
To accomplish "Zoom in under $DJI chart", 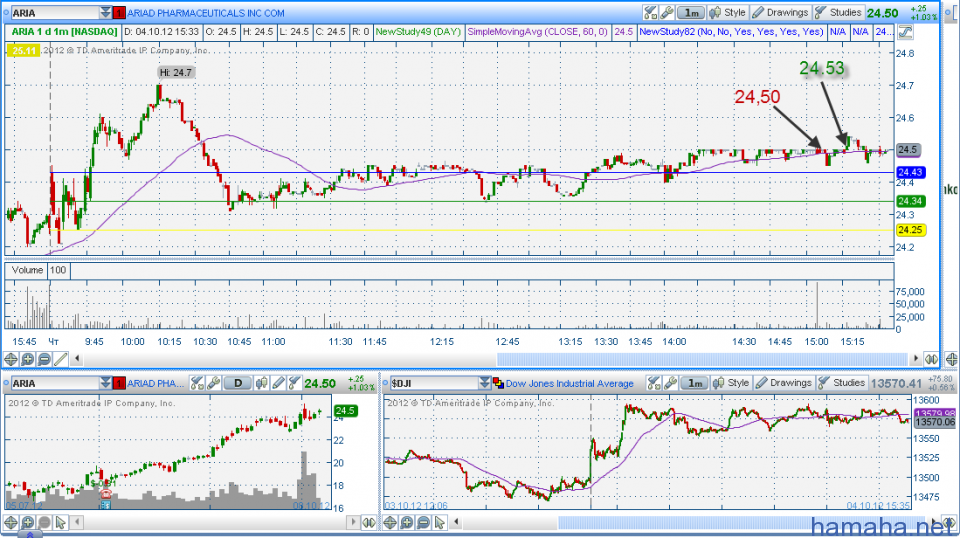I will coord(407,522).
